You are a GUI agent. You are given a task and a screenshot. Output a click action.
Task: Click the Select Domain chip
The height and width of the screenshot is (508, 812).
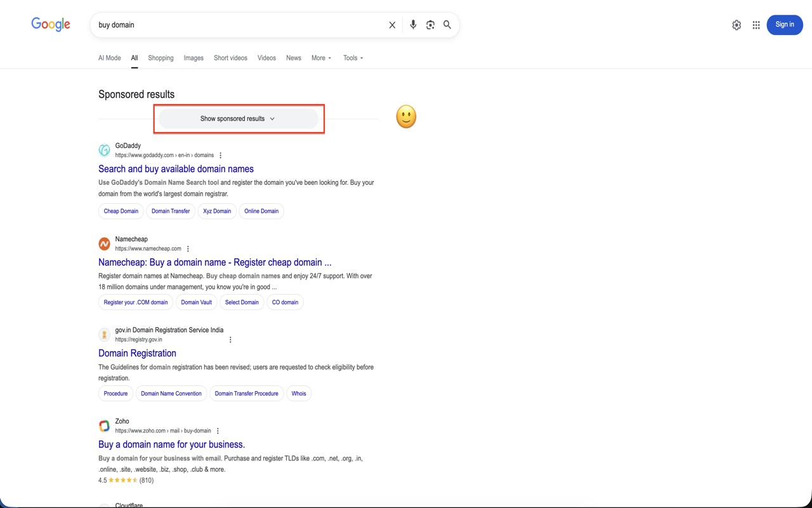(242, 302)
